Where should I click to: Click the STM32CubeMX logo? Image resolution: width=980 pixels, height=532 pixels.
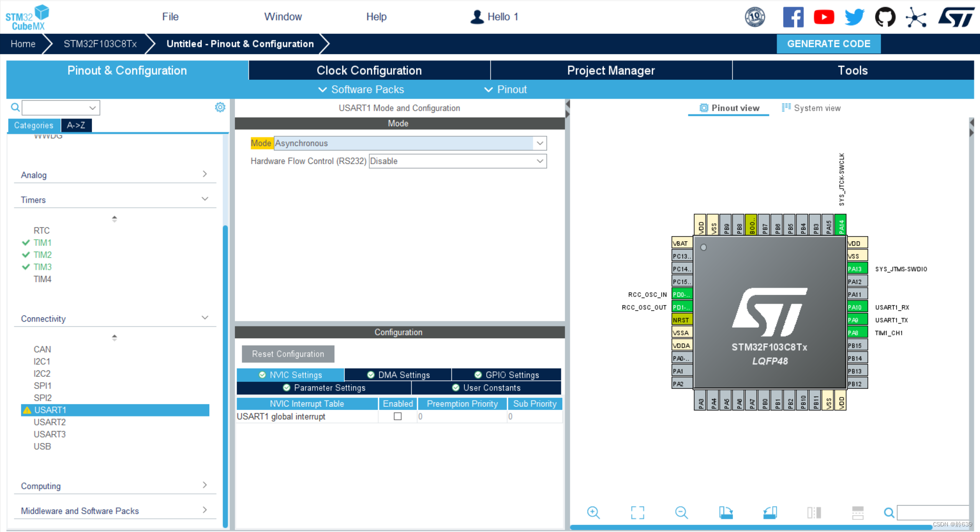coord(28,17)
